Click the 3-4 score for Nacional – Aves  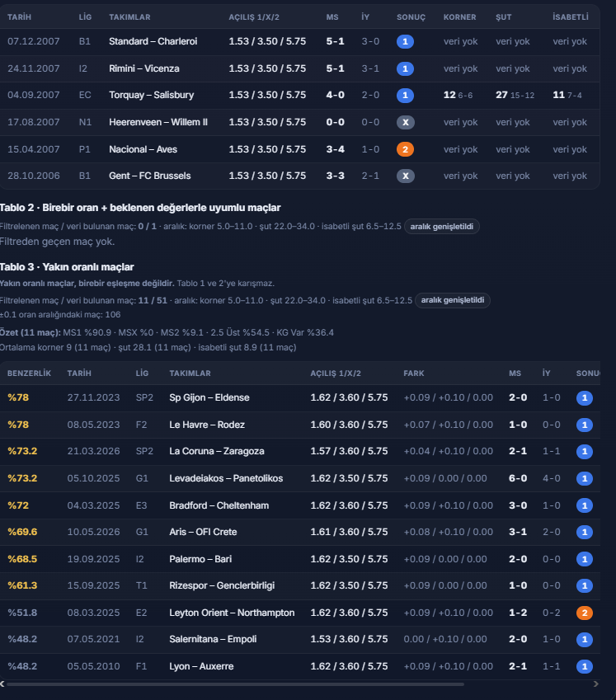(336, 149)
